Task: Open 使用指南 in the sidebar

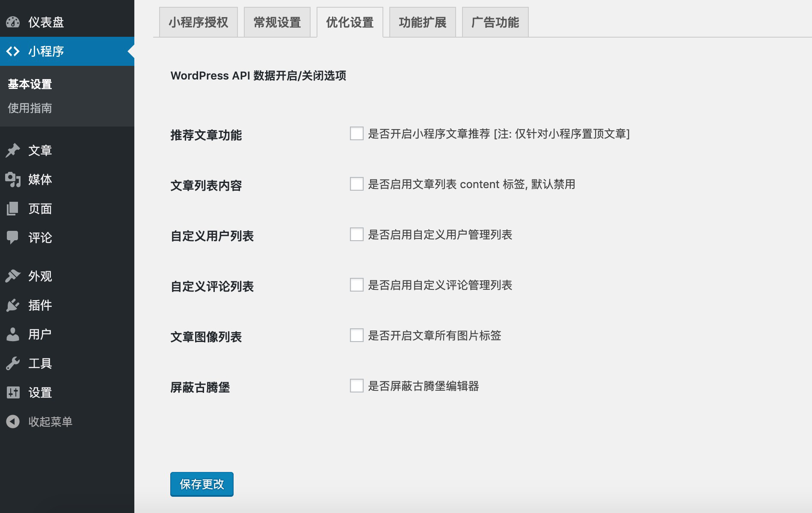Action: coord(29,109)
